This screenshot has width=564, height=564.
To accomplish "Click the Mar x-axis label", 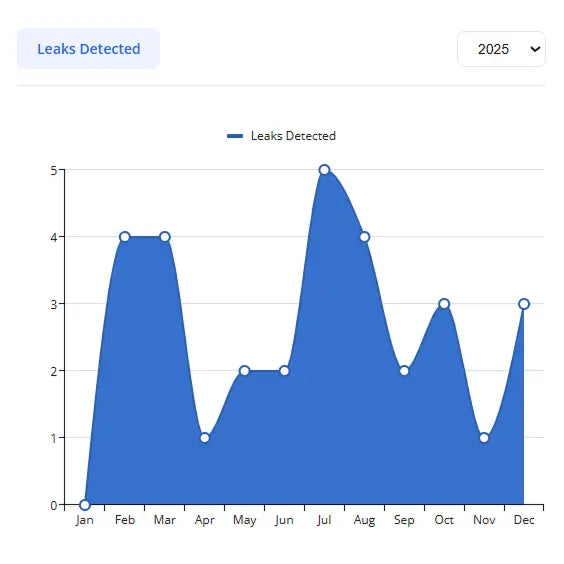I will (x=165, y=520).
